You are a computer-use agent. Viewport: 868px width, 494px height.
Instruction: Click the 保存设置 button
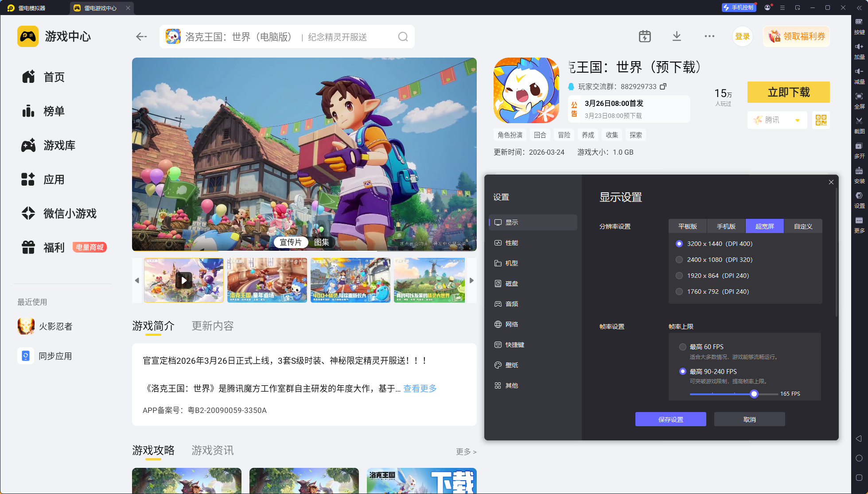pyautogui.click(x=670, y=419)
